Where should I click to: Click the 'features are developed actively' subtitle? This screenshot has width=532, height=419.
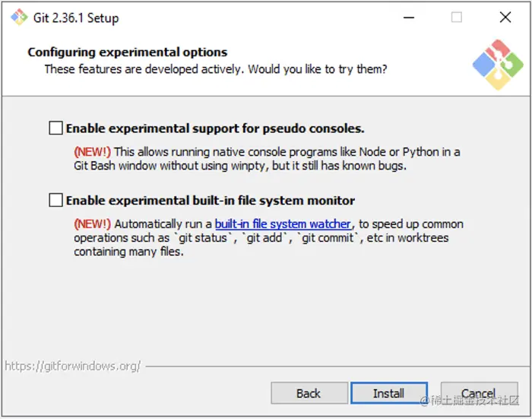pos(216,69)
